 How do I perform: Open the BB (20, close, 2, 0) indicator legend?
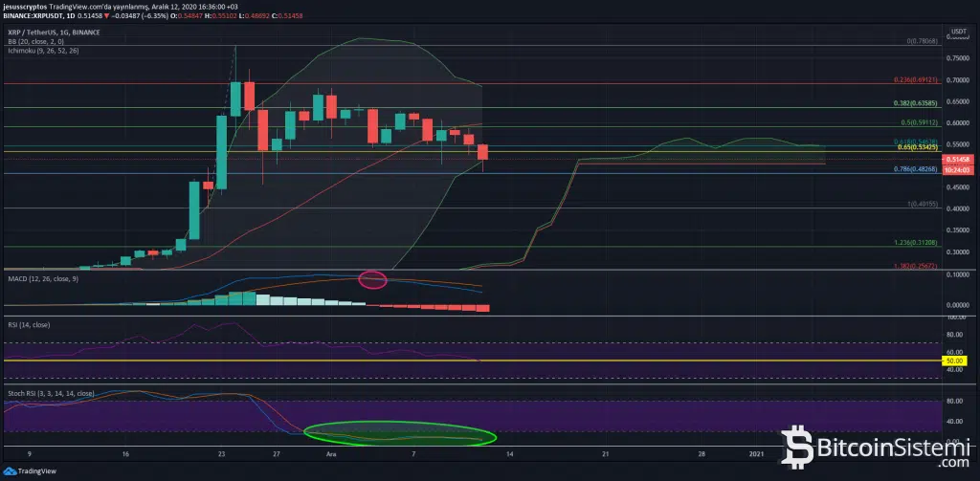click(33, 41)
